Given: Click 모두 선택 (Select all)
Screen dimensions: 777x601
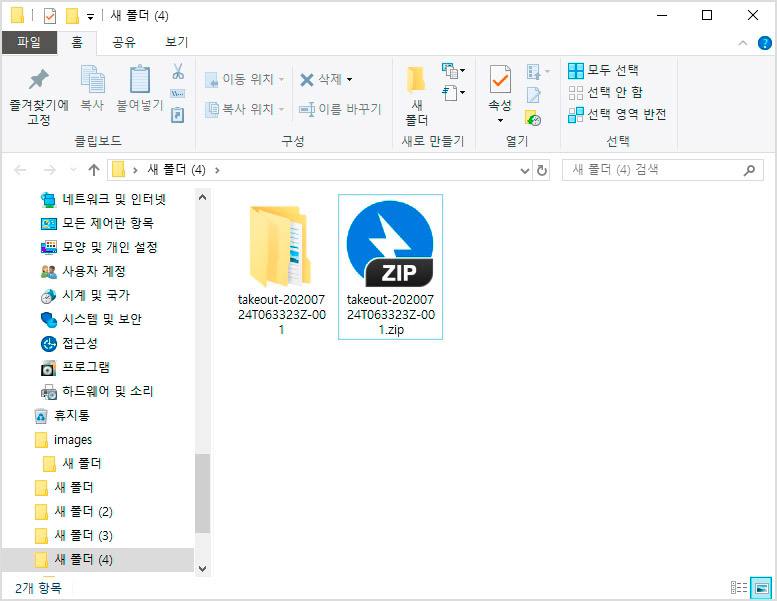Looking at the screenshot, I should (603, 70).
